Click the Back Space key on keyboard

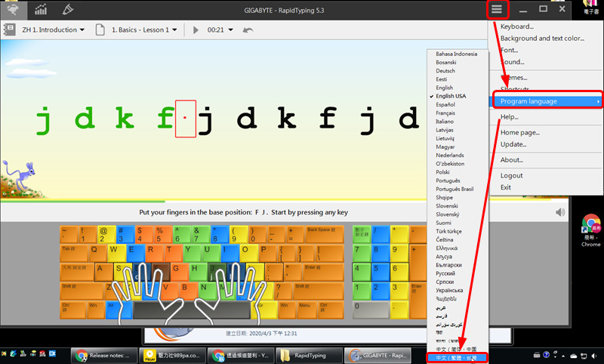tap(325, 234)
